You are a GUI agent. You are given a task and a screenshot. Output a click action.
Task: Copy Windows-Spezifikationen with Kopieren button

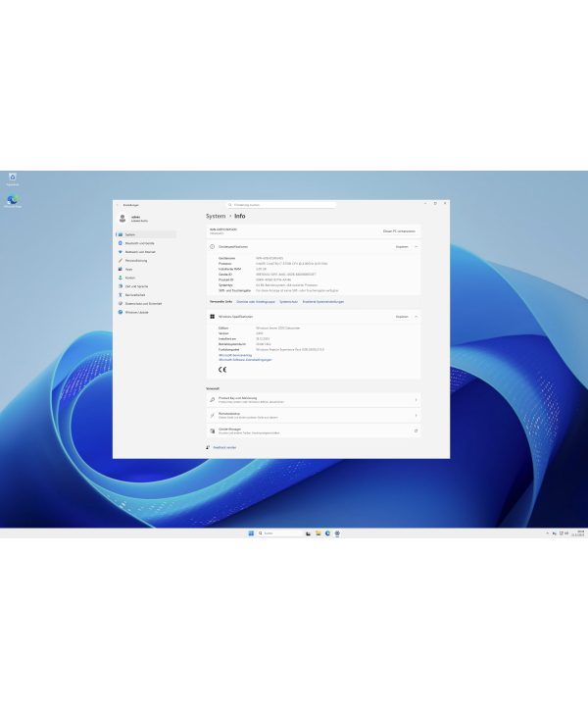click(402, 317)
